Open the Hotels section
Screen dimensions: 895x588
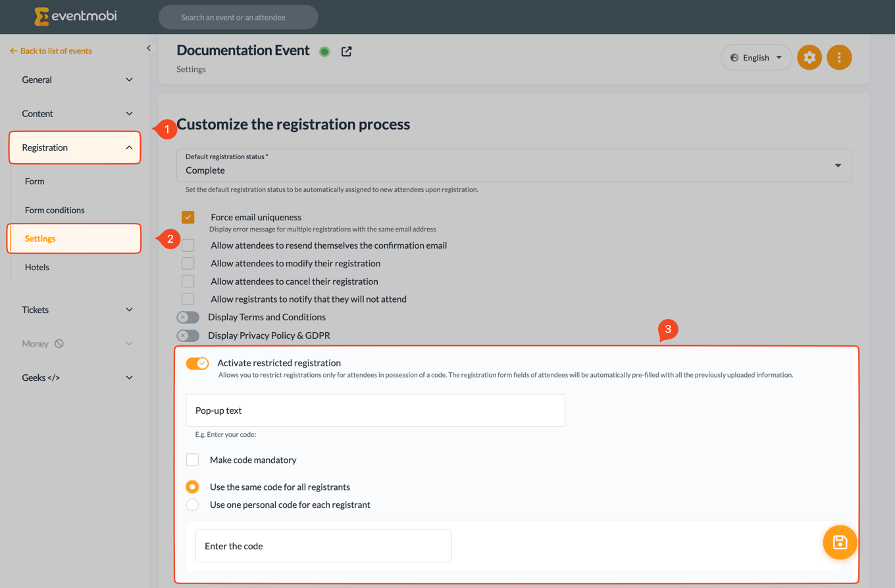pos(37,266)
